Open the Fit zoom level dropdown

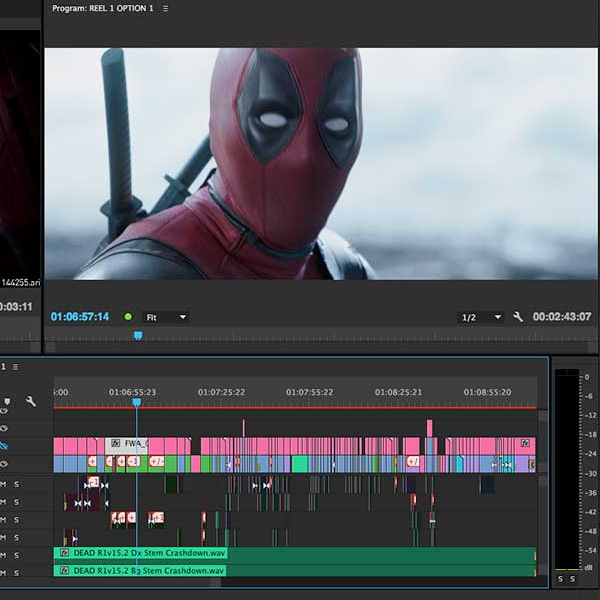(x=166, y=317)
